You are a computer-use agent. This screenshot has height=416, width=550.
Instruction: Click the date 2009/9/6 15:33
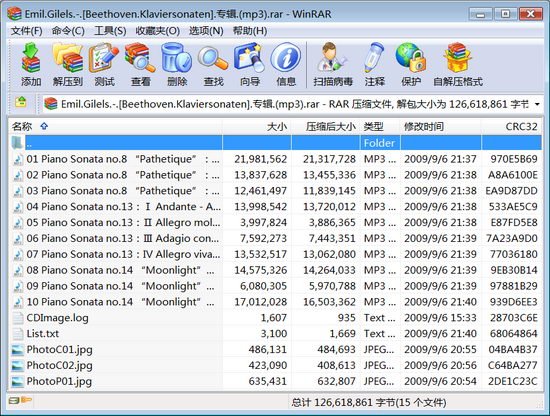(440, 318)
